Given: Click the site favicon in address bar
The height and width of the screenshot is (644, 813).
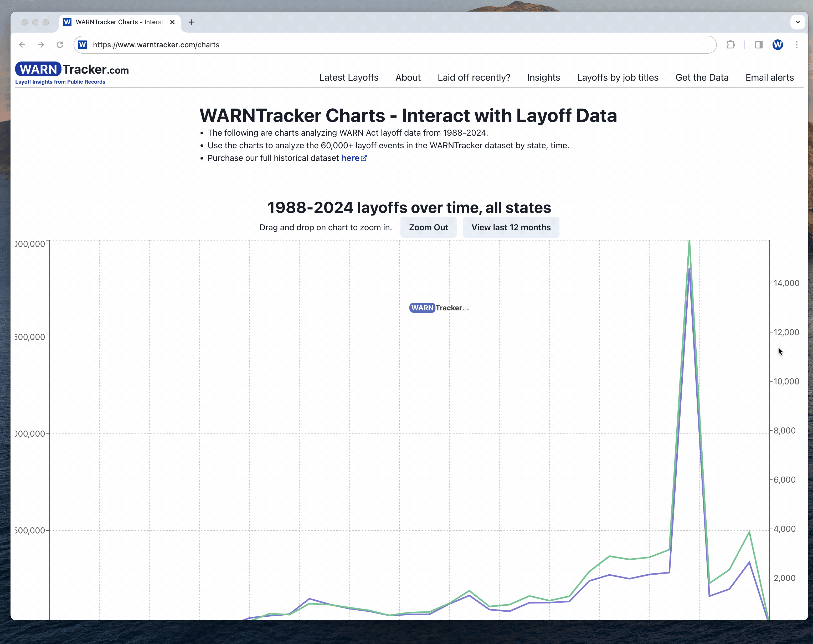Looking at the screenshot, I should 83,45.
